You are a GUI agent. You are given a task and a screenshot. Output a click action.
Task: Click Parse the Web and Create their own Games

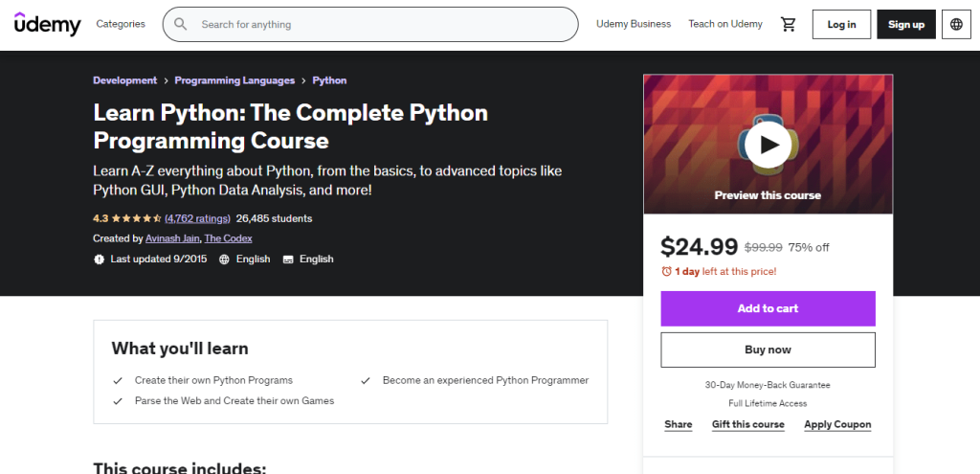(x=234, y=401)
